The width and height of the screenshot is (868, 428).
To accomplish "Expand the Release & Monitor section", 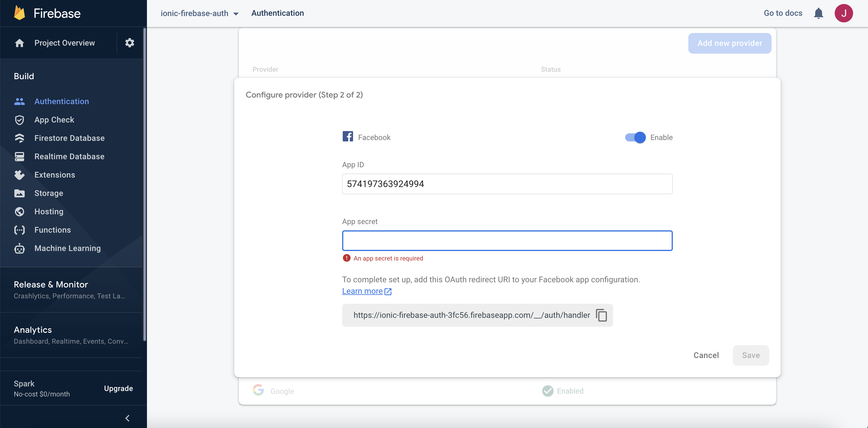I will point(71,290).
